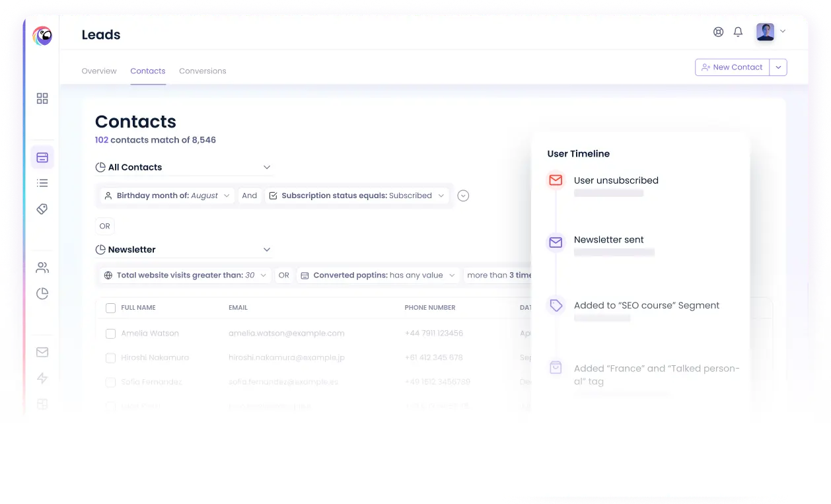
Task: Click the segment icon beside Newsletter
Action: (100, 250)
